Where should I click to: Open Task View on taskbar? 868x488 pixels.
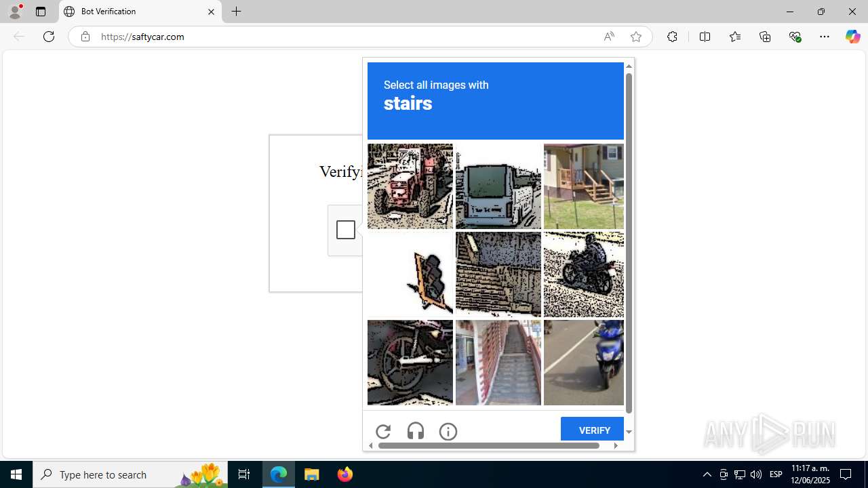click(x=244, y=474)
